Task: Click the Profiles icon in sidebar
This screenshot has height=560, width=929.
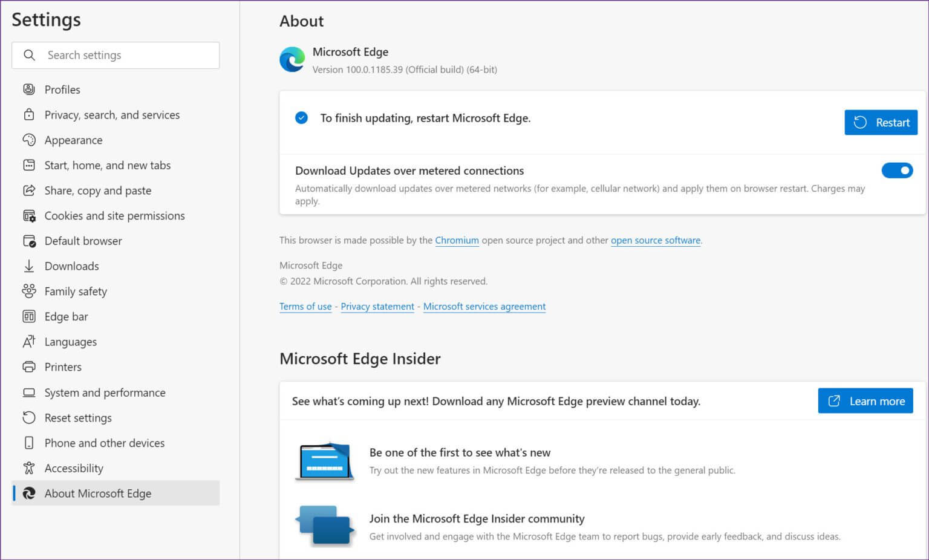Action: coord(28,90)
